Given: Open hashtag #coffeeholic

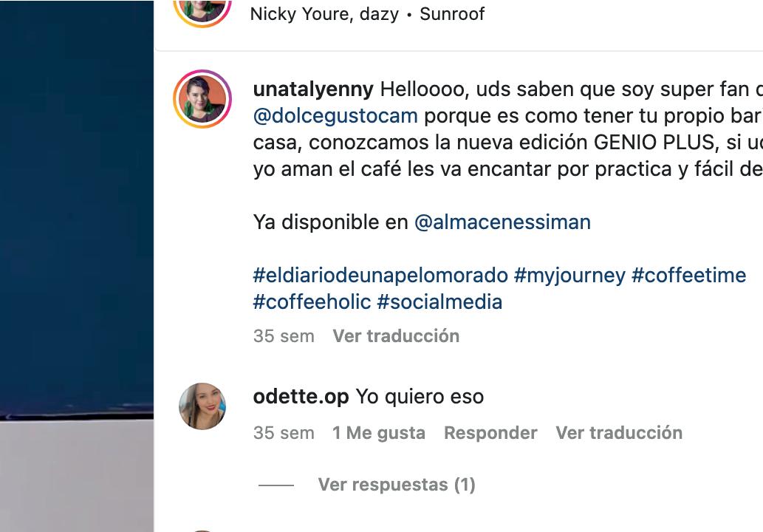Looking at the screenshot, I should pyautogui.click(x=312, y=302).
